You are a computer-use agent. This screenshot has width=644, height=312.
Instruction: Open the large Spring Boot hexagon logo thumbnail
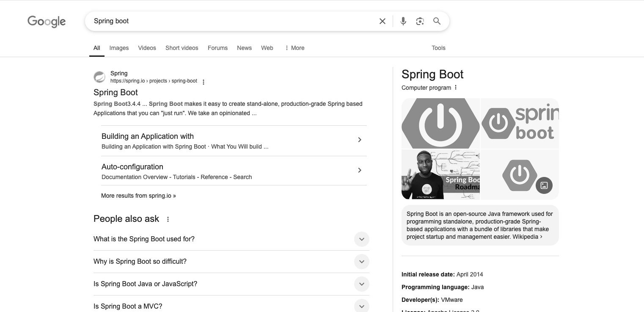[440, 124]
